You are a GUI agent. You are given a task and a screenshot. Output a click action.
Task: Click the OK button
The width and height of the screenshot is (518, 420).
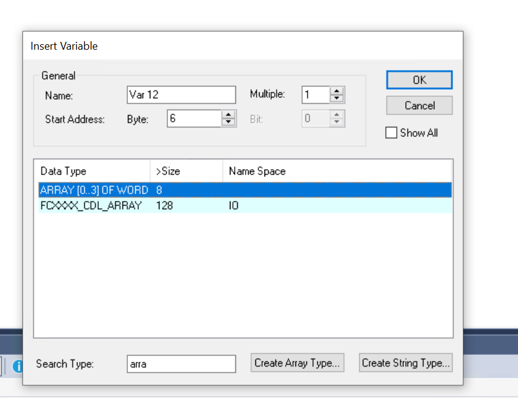click(x=419, y=80)
